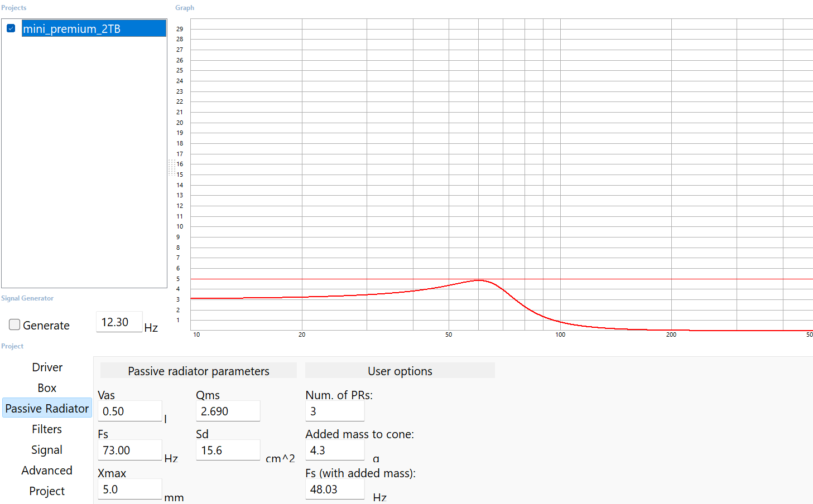Select the Passive Radiator section
Screen dimensions: 813x504
coord(47,409)
